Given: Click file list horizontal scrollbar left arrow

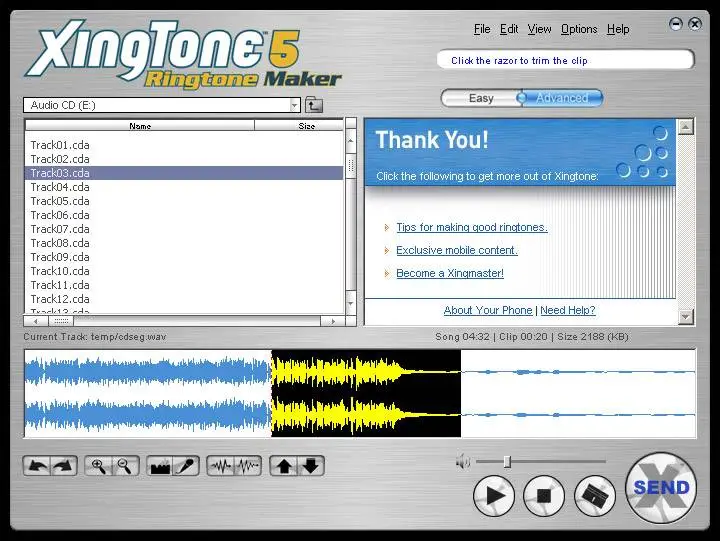Looking at the screenshot, I should tap(36, 321).
